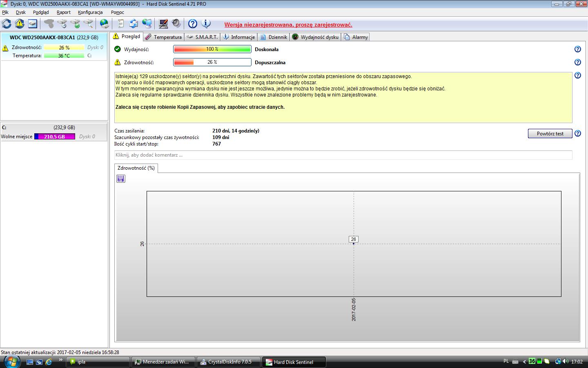Open the Raport menu
Screen dimensions: 588x368
tap(64, 12)
